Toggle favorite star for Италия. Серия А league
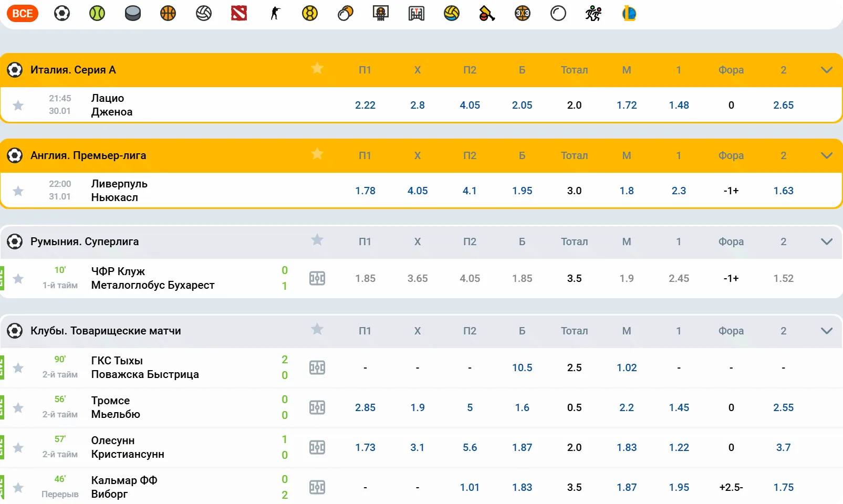Viewport: 843px width, 504px height. tap(317, 69)
